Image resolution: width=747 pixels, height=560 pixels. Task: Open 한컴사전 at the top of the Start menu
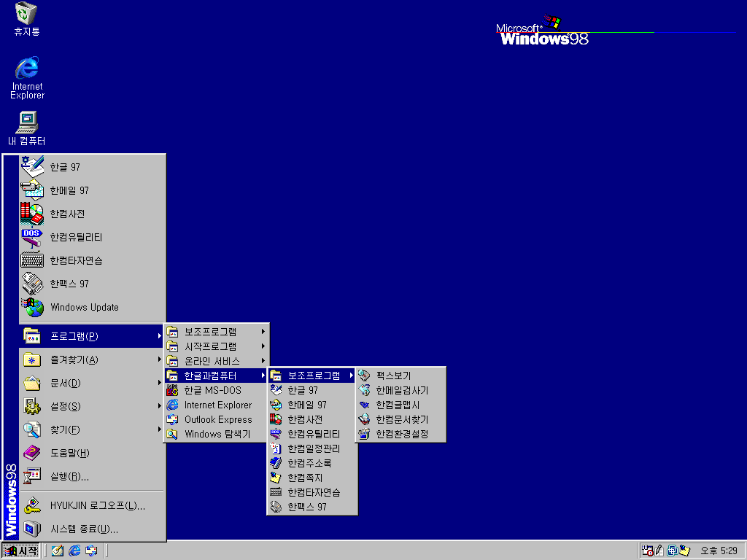pos(93,214)
